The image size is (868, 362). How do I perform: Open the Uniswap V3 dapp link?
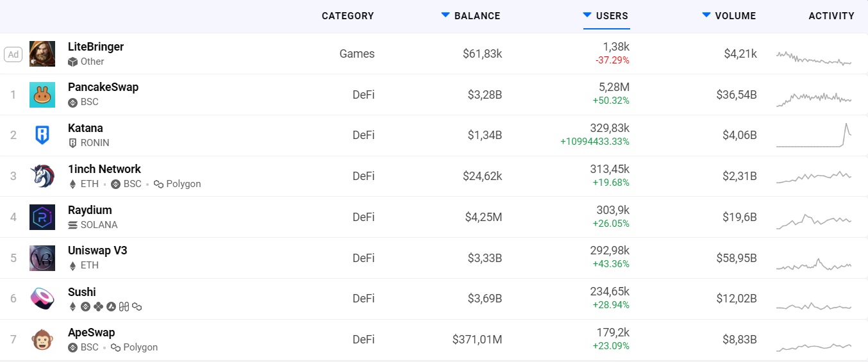coord(97,251)
